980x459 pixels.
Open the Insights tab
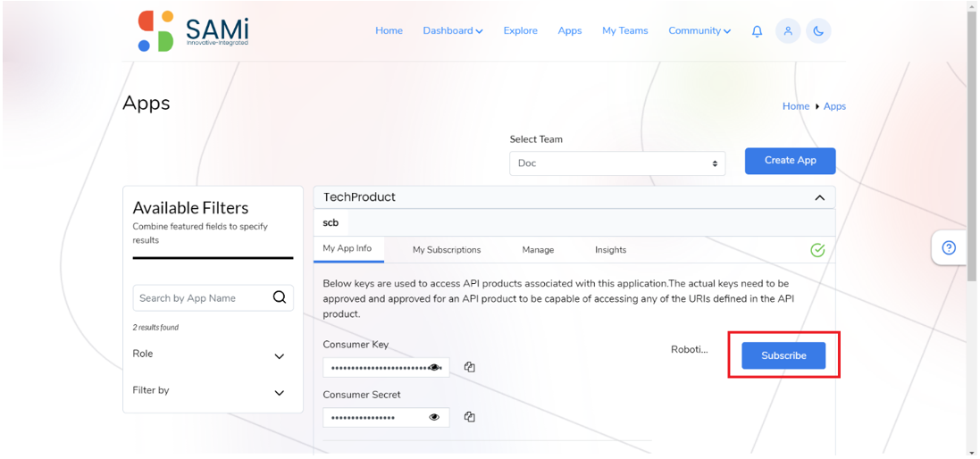tap(611, 250)
